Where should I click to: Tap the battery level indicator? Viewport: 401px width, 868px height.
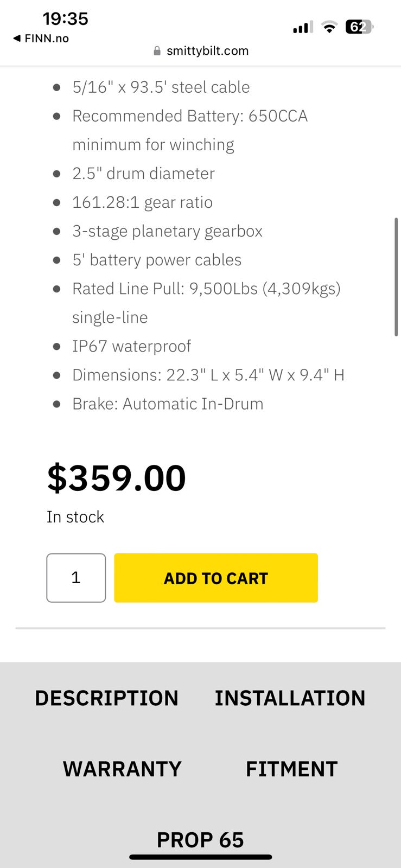(x=360, y=27)
